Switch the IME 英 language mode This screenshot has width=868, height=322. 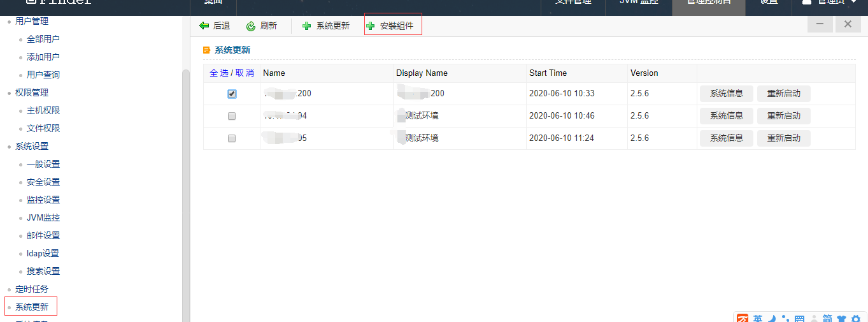point(758,318)
